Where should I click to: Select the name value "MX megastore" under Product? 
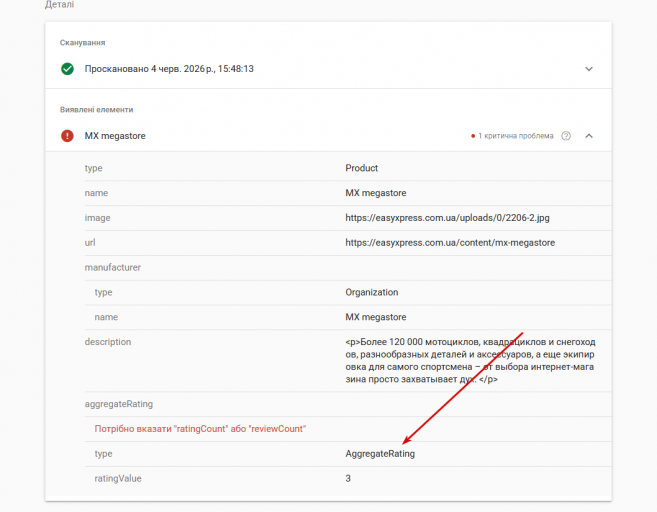pyautogui.click(x=376, y=193)
